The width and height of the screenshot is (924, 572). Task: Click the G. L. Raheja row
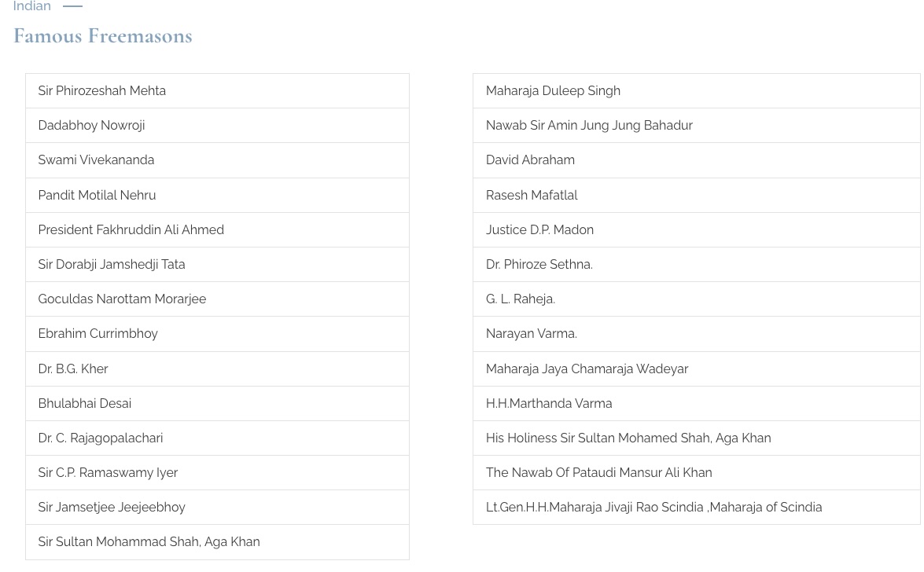520,299
